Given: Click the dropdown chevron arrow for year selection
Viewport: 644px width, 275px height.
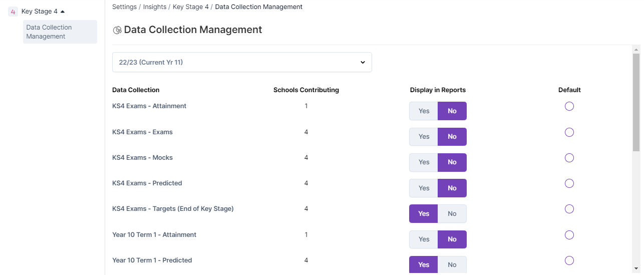Looking at the screenshot, I should tap(363, 63).
